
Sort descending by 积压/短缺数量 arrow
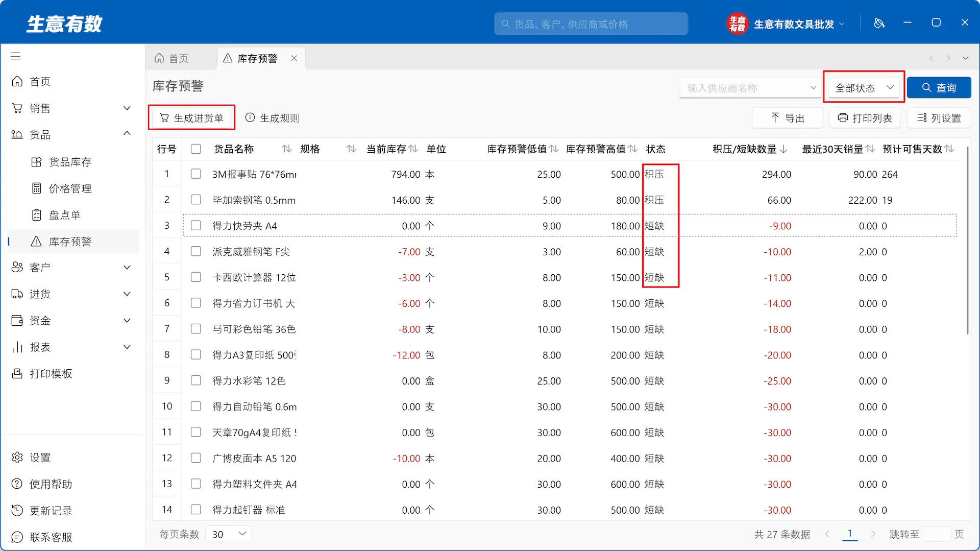pos(783,149)
